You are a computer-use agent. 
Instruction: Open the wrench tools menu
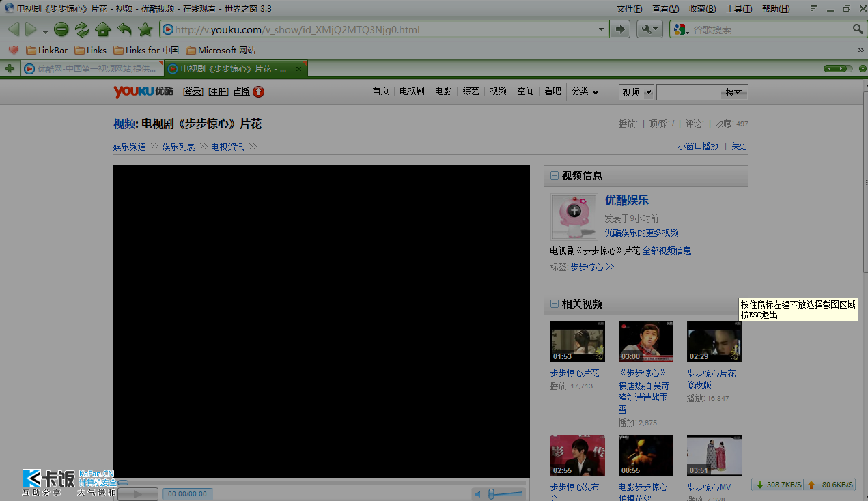pyautogui.click(x=649, y=29)
